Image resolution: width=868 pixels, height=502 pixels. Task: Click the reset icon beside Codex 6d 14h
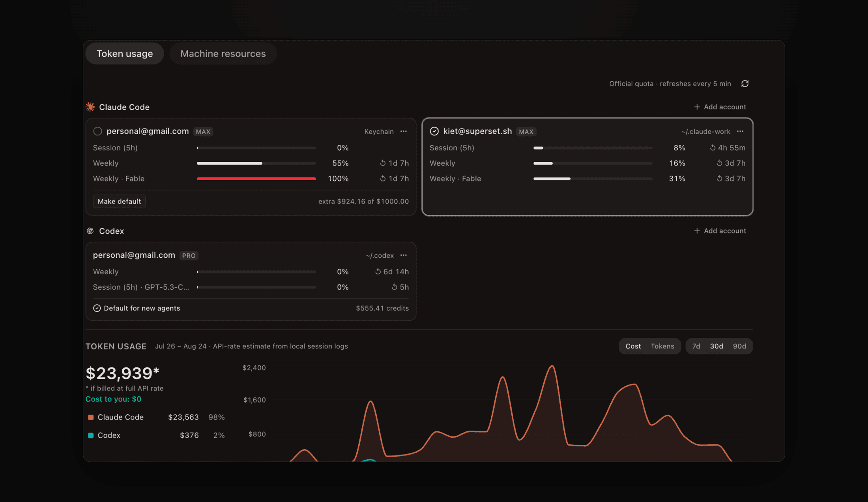point(378,272)
